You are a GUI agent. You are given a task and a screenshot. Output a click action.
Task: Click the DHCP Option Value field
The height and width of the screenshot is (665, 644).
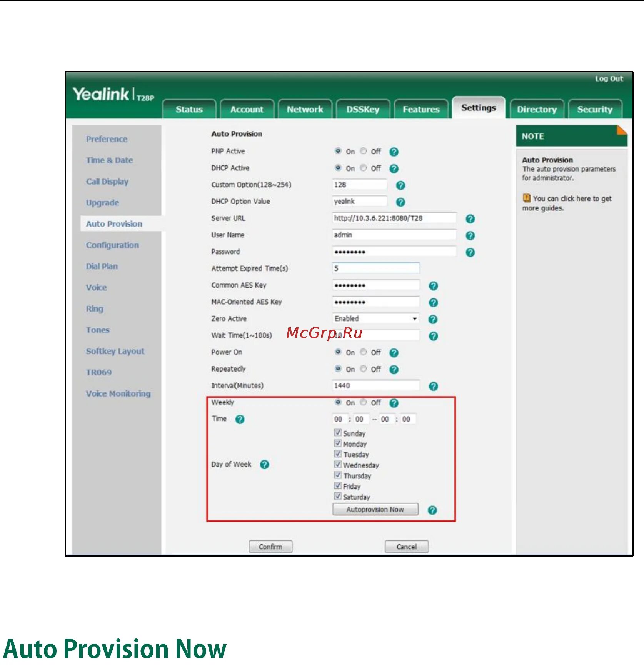tap(360, 201)
